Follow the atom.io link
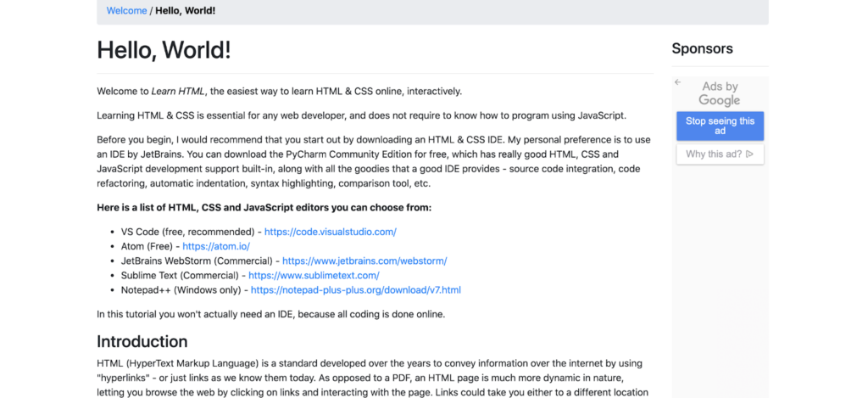 click(x=216, y=246)
